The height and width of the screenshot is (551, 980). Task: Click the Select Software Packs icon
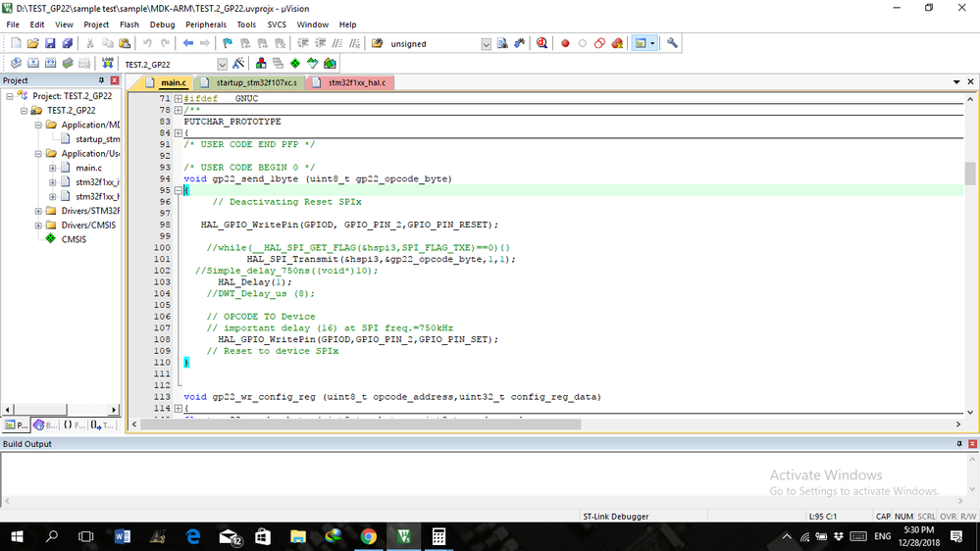(x=313, y=64)
